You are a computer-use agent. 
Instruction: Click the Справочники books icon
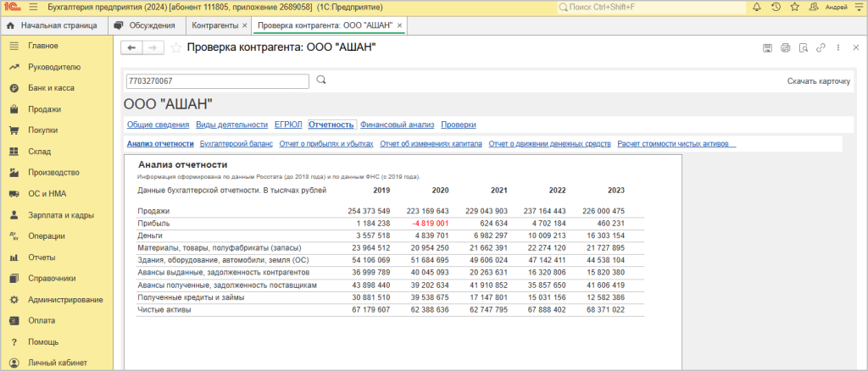coord(14,279)
